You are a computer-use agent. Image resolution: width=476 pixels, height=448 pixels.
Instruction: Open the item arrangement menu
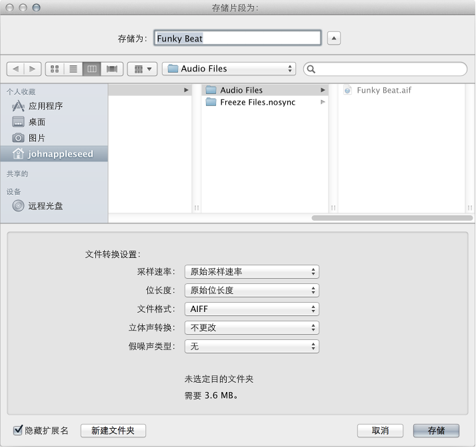(143, 69)
